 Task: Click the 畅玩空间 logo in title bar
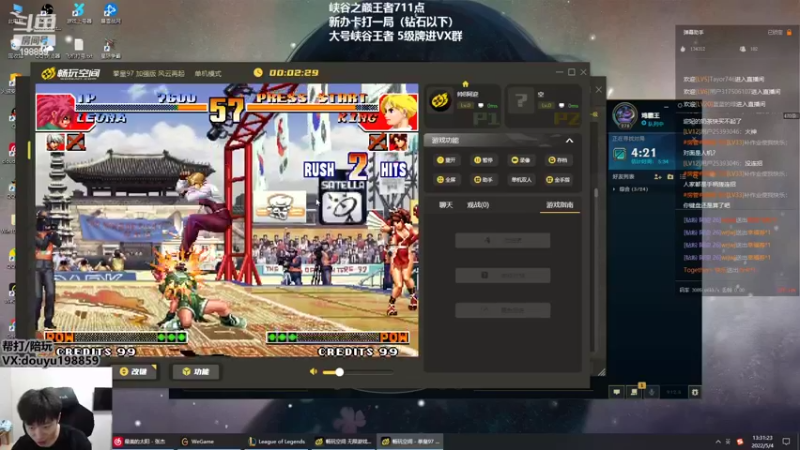click(x=71, y=73)
